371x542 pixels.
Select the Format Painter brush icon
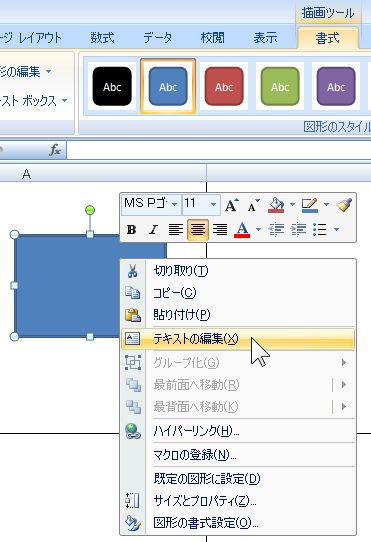click(344, 205)
